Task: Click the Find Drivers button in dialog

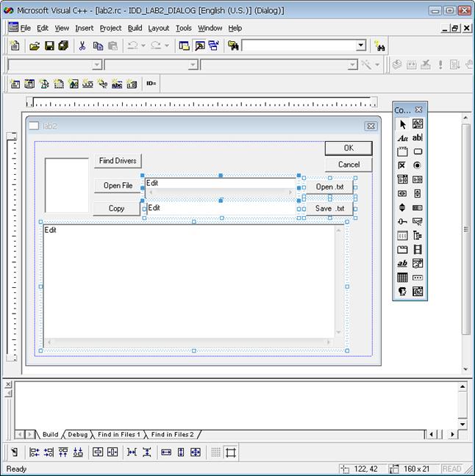Action: pyautogui.click(x=118, y=161)
